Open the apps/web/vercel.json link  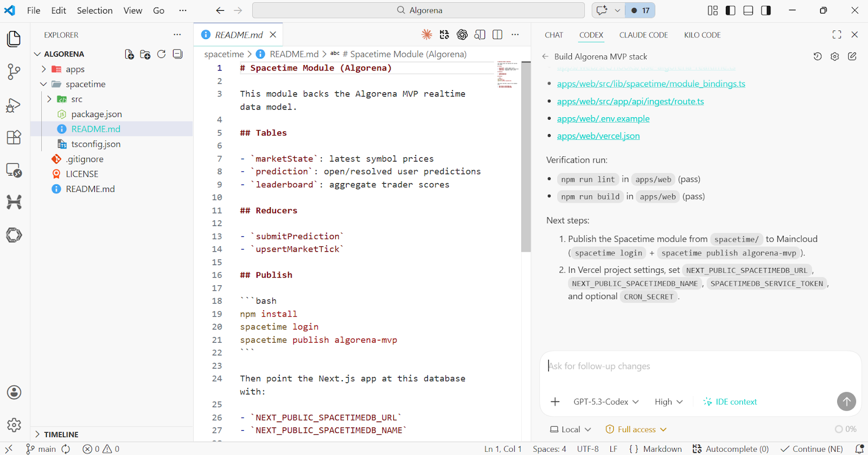pyautogui.click(x=598, y=136)
